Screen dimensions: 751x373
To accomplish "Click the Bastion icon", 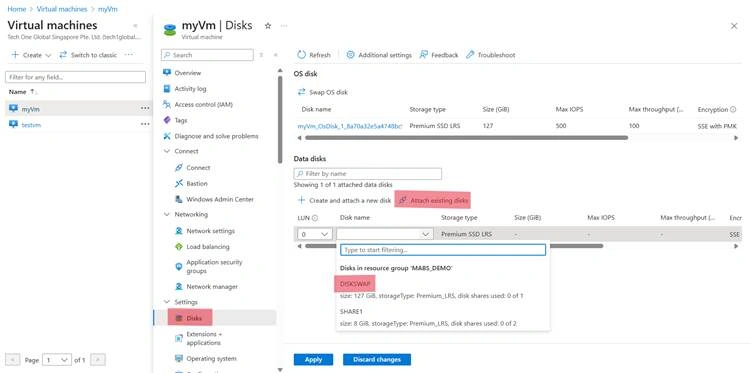I will 179,183.
